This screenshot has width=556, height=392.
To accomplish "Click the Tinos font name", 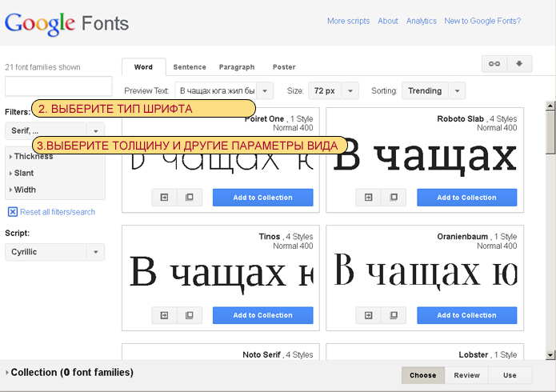I will click(x=270, y=237).
